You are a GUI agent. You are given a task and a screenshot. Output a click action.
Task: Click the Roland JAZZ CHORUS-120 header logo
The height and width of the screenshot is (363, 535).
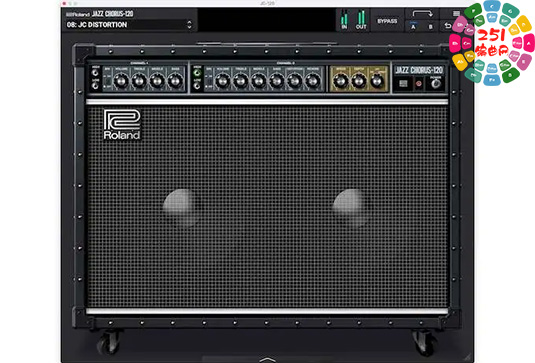(99, 14)
